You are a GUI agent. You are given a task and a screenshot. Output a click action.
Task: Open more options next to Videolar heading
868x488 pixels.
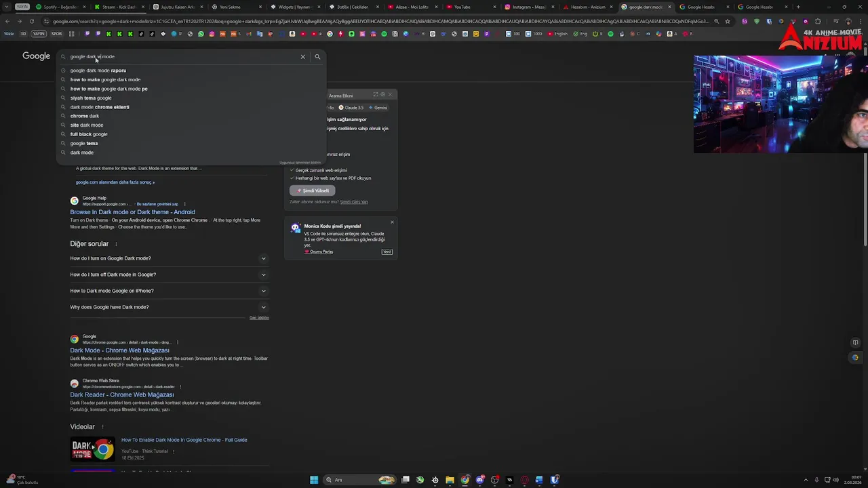pyautogui.click(x=102, y=427)
